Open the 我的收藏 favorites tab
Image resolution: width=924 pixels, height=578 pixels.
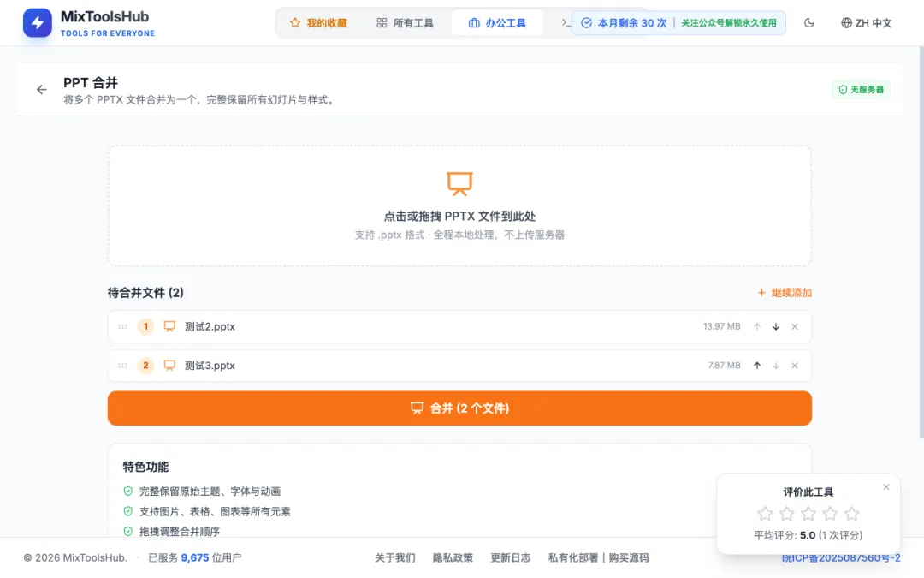(x=318, y=23)
